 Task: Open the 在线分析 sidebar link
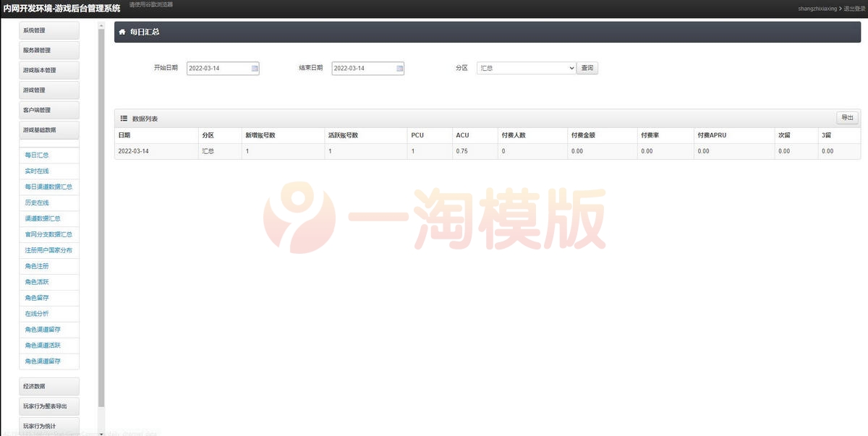coord(36,314)
